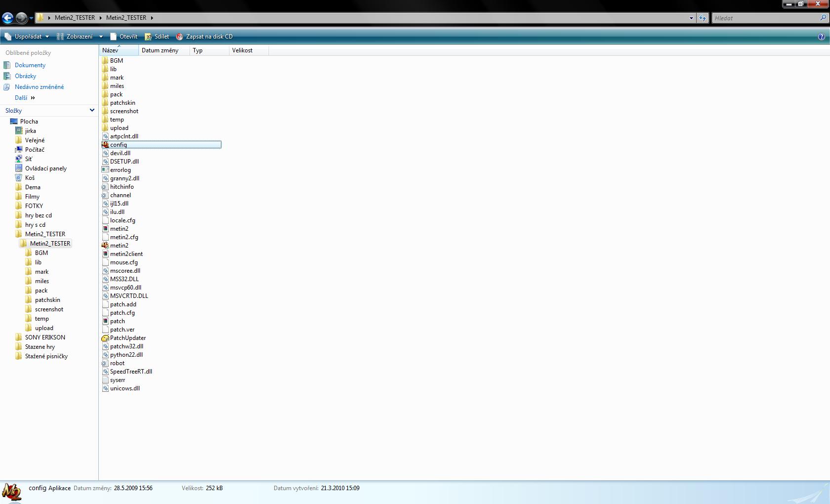Open the Počítač computer icon in tree
The height and width of the screenshot is (504, 830).
tap(19, 150)
